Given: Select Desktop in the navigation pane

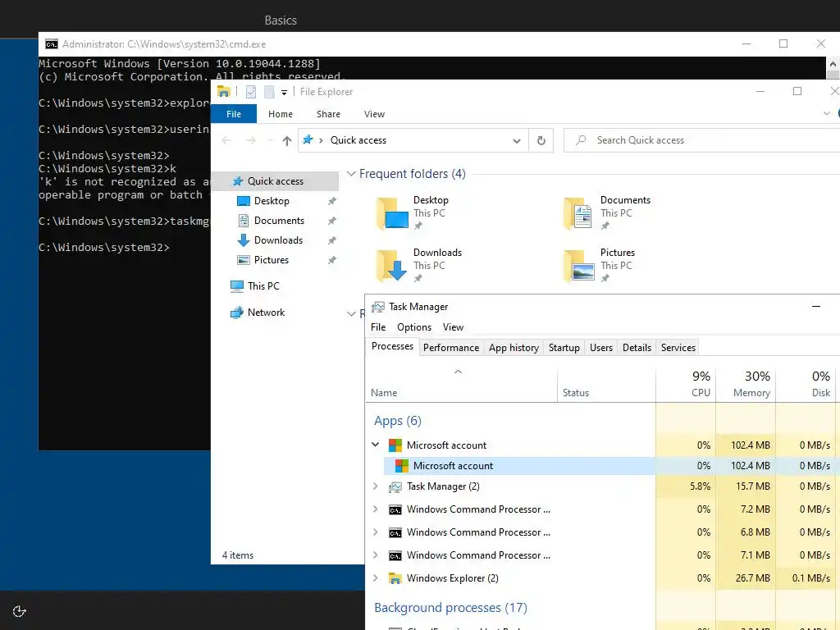Looking at the screenshot, I should (x=272, y=201).
